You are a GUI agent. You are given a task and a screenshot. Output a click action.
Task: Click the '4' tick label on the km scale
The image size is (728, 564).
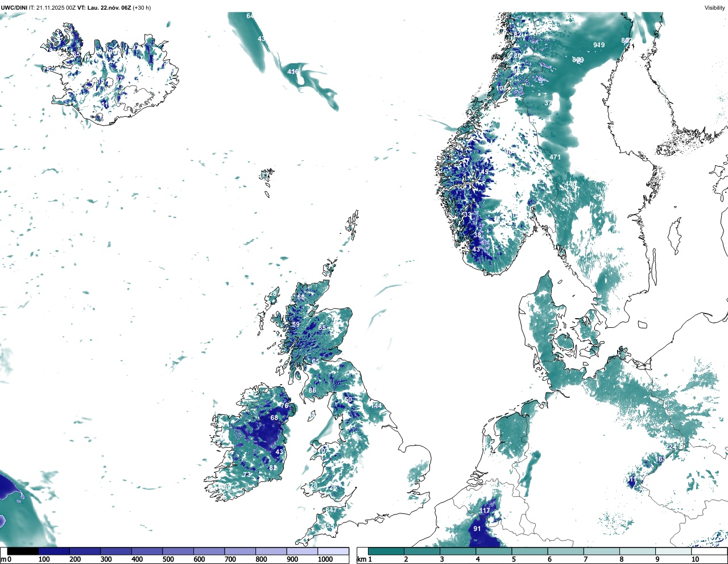(x=477, y=559)
